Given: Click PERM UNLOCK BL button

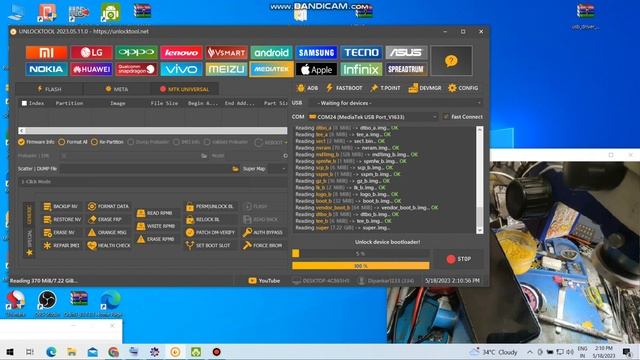Looking at the screenshot, I should tap(210, 207).
